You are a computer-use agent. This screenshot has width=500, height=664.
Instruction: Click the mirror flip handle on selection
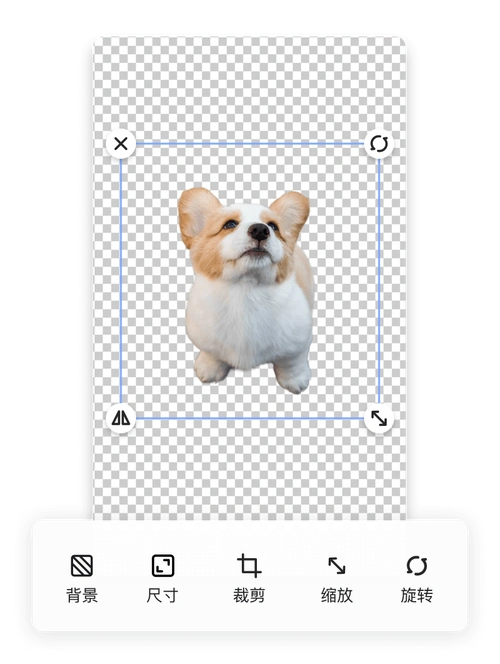(x=121, y=418)
